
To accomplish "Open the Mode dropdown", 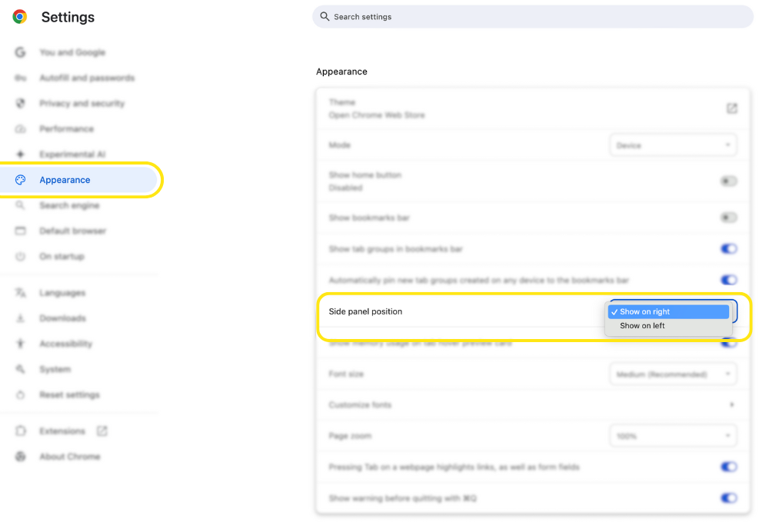I will click(673, 145).
